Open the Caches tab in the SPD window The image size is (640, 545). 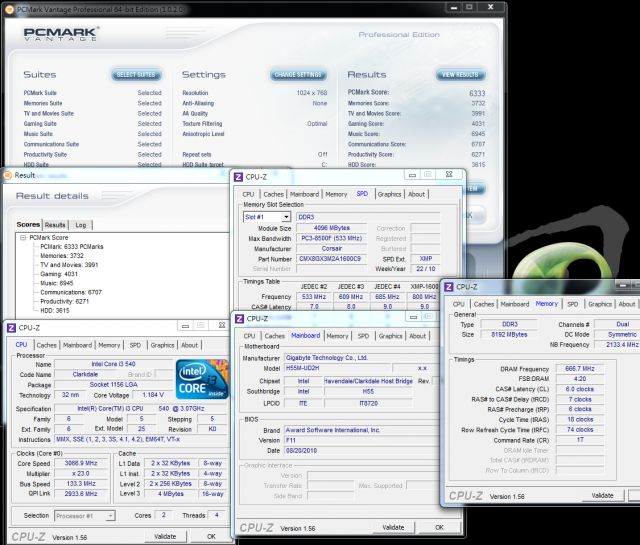(273, 194)
